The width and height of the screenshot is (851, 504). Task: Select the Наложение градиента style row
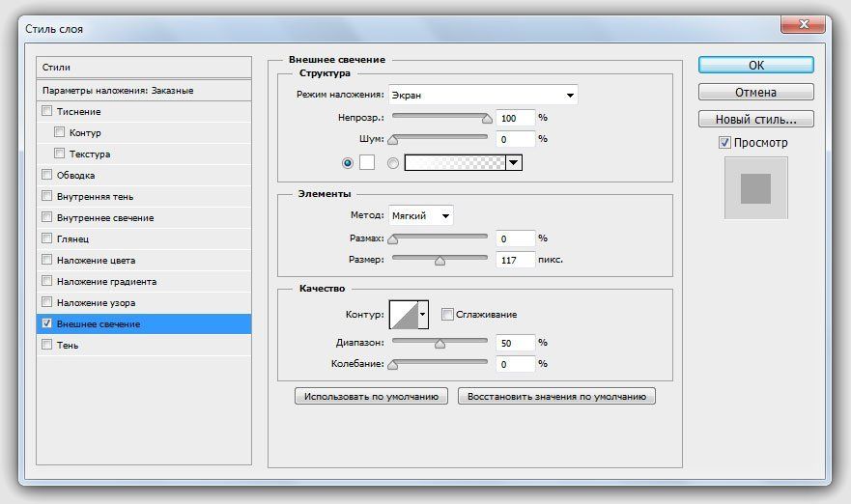click(144, 282)
